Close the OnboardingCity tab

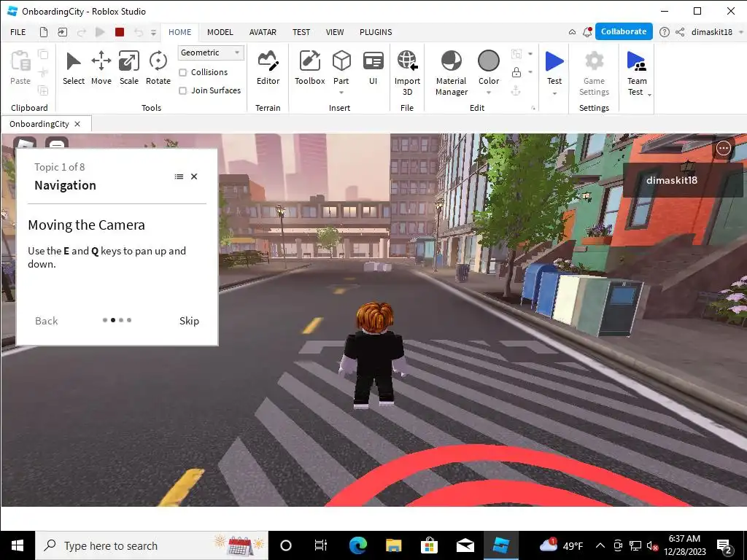77,124
